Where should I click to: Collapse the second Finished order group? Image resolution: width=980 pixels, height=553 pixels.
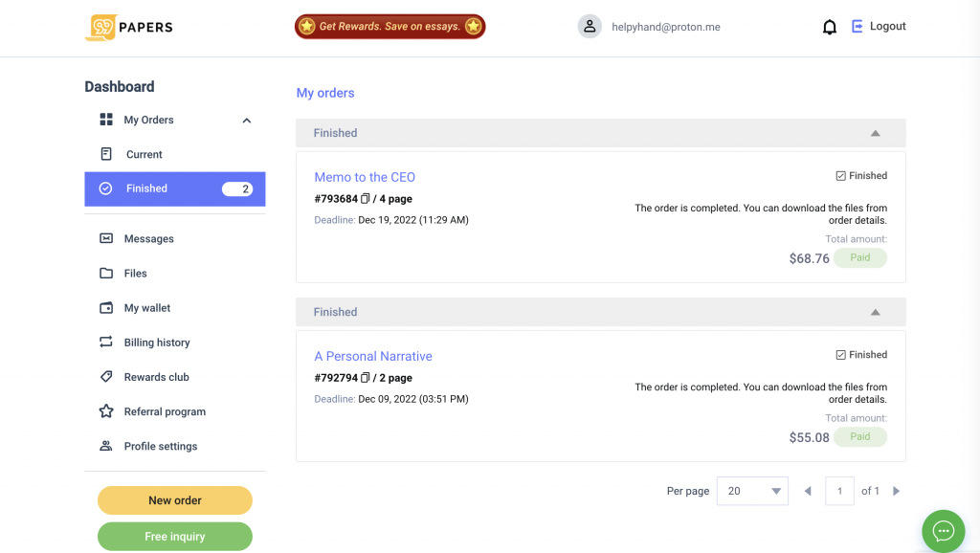pyautogui.click(x=875, y=312)
